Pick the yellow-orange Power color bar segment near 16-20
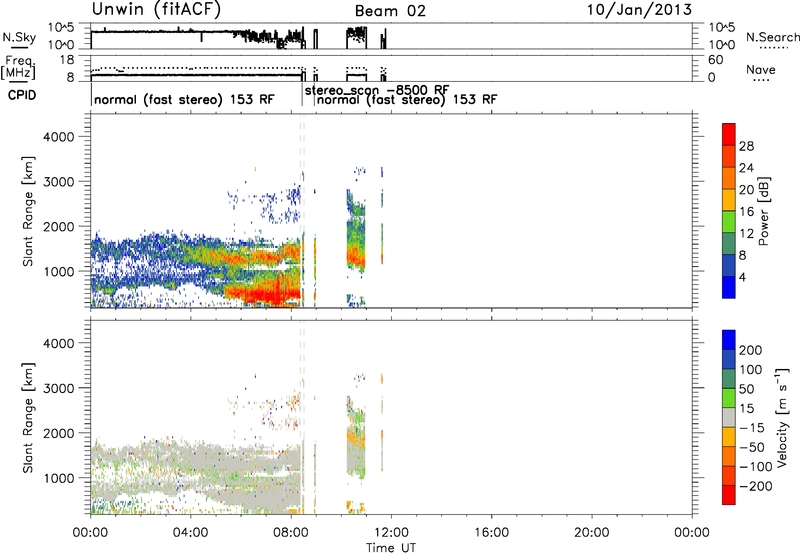800x554 pixels. click(729, 200)
